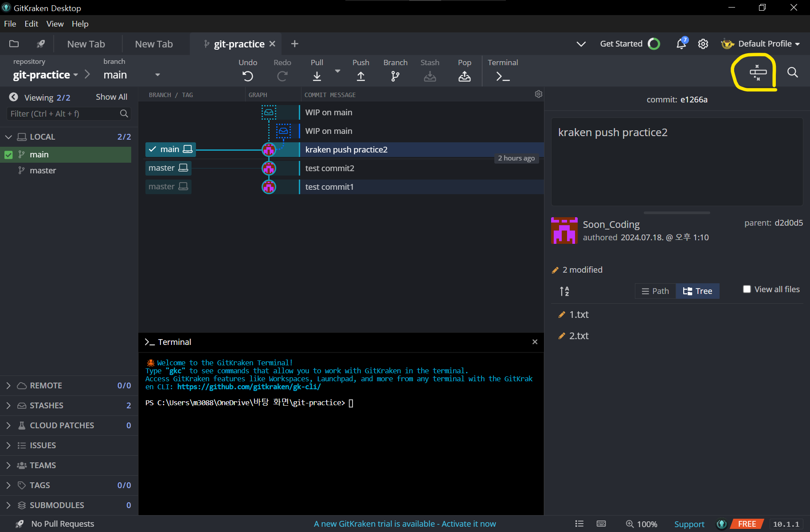810x532 pixels.
Task: Open Terminal from the toolbar
Action: pyautogui.click(x=503, y=76)
